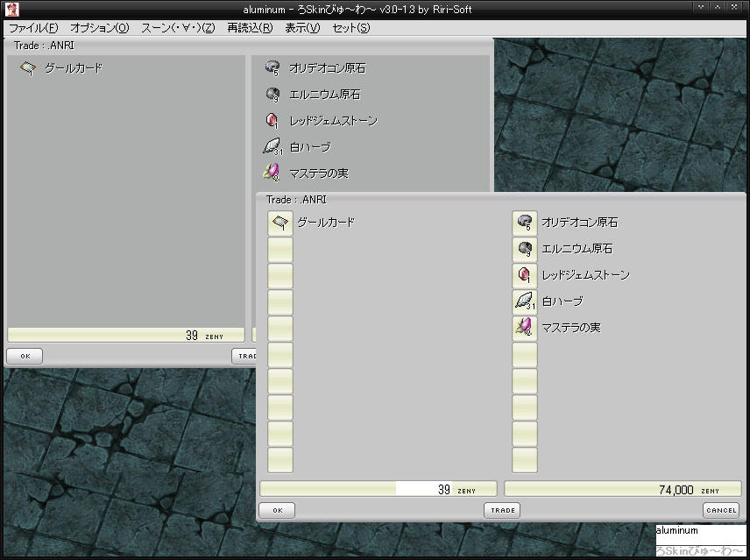Click 白ハーブ icon in front trade window

(x=525, y=301)
